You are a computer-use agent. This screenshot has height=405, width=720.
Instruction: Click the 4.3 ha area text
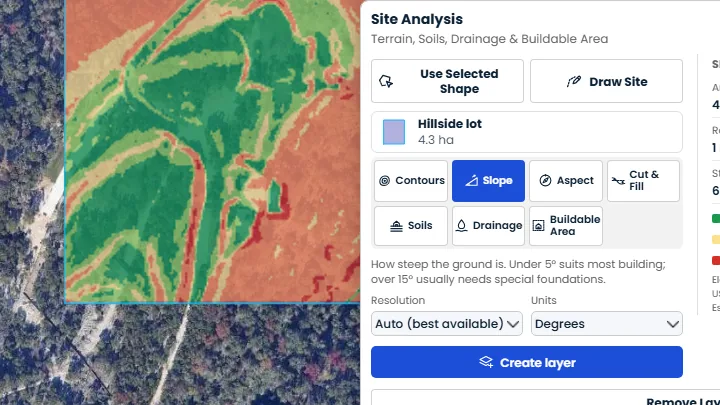tap(436, 140)
